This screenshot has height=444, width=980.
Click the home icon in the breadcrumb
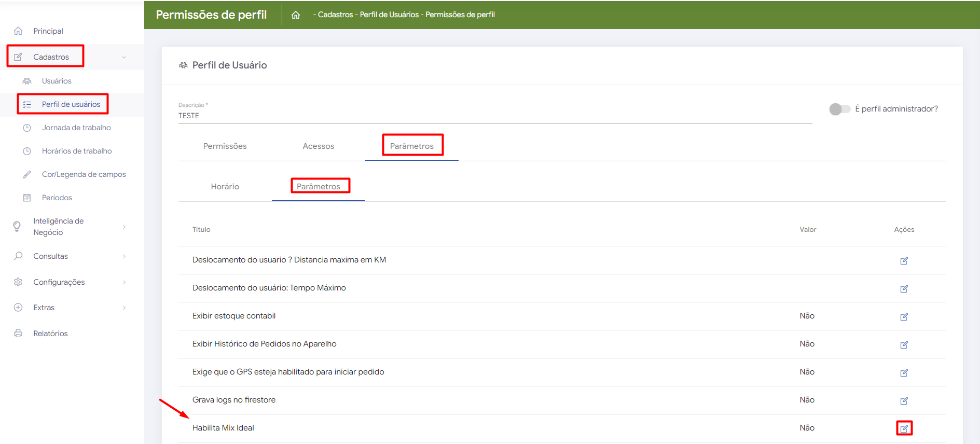click(296, 15)
